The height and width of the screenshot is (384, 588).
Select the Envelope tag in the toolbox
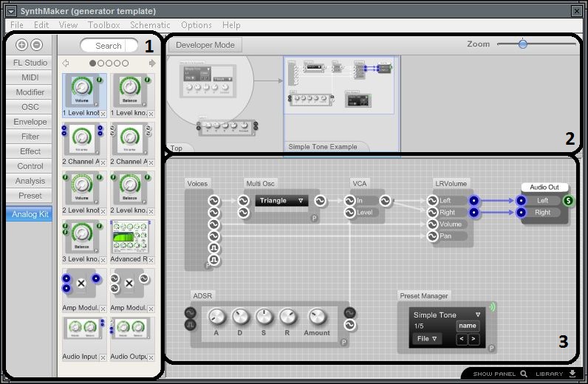[x=30, y=122]
